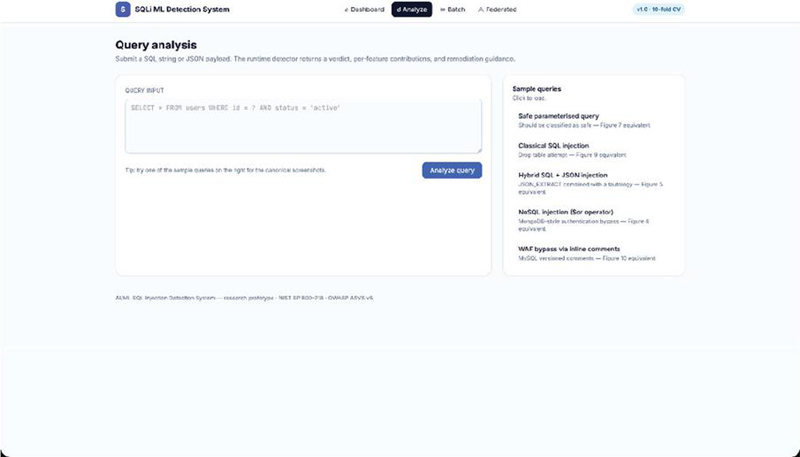Select the Analyze tab
The height and width of the screenshot is (457, 800).
pos(412,9)
